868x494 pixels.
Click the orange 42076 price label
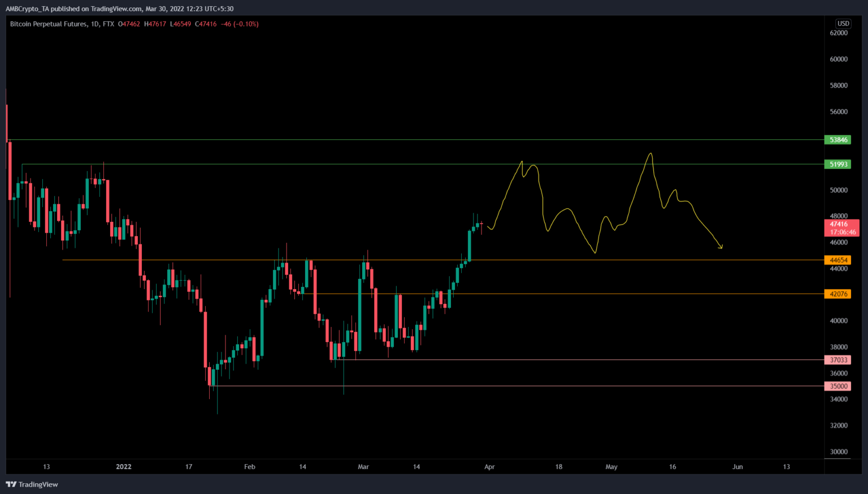pyautogui.click(x=839, y=294)
